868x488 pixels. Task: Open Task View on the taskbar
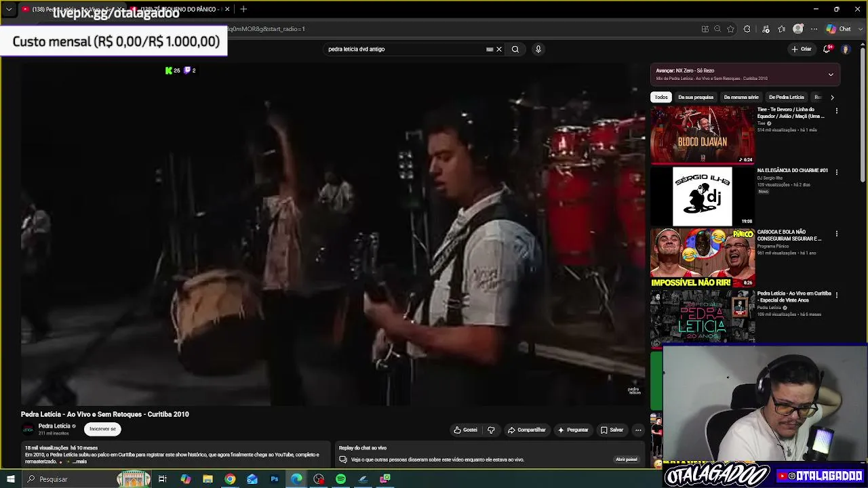(x=163, y=479)
